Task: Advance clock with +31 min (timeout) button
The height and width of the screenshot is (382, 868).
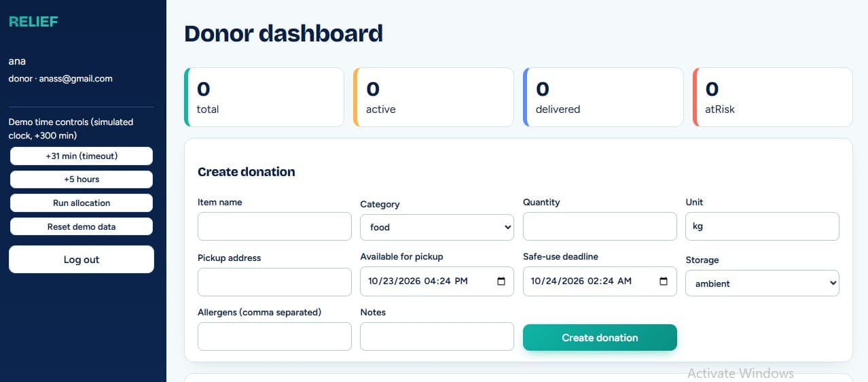Action: click(82, 156)
